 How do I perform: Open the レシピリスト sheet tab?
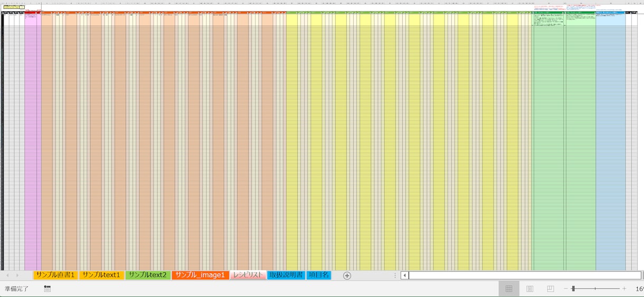248,275
